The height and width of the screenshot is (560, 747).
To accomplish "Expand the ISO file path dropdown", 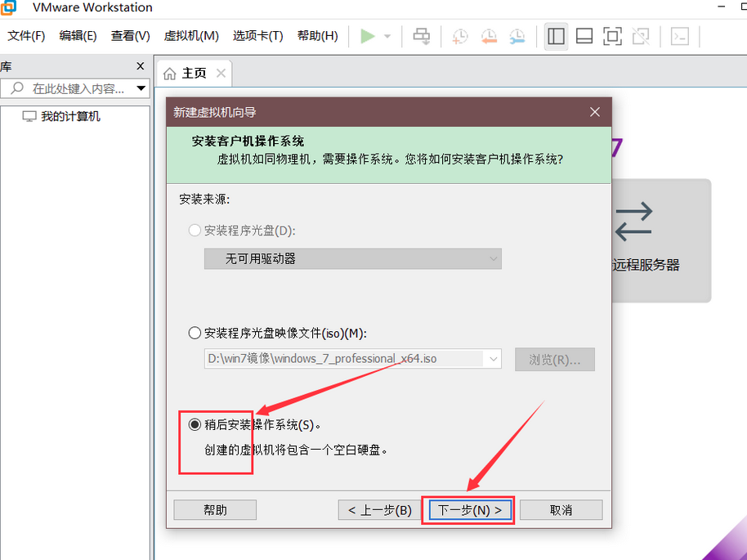I will 494,359.
